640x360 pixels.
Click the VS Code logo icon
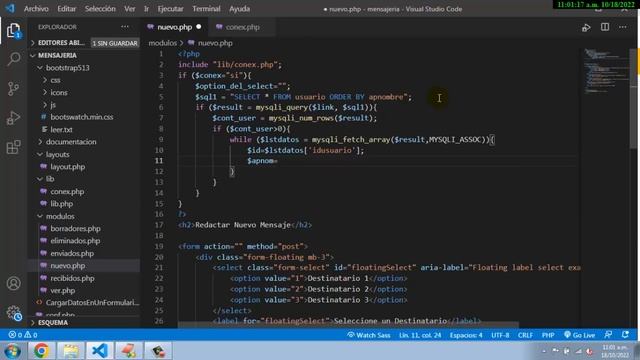(x=10, y=8)
